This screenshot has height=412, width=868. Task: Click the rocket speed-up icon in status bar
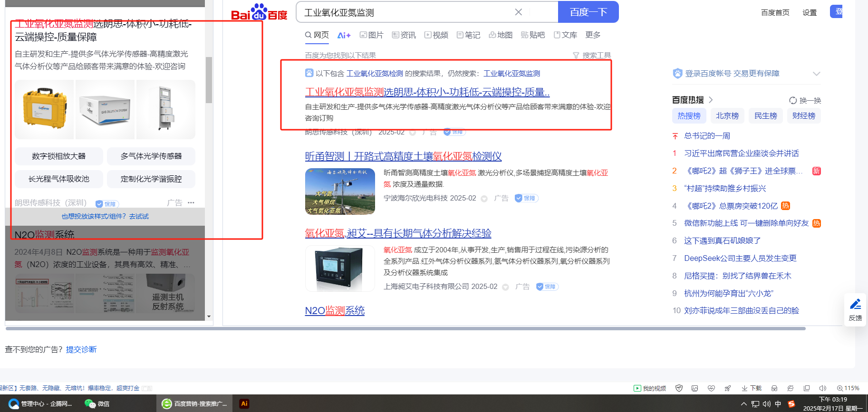pyautogui.click(x=727, y=388)
